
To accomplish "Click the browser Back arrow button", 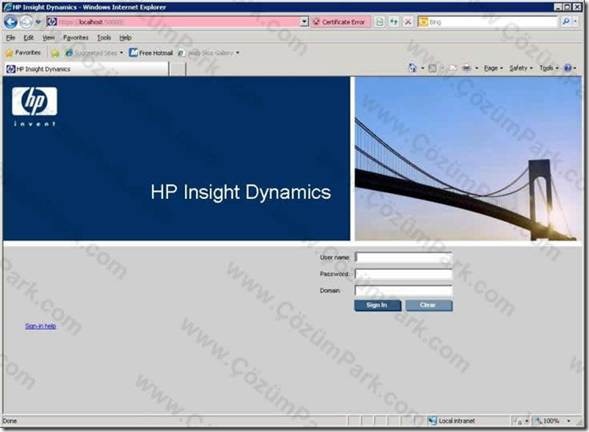I will coord(11,22).
